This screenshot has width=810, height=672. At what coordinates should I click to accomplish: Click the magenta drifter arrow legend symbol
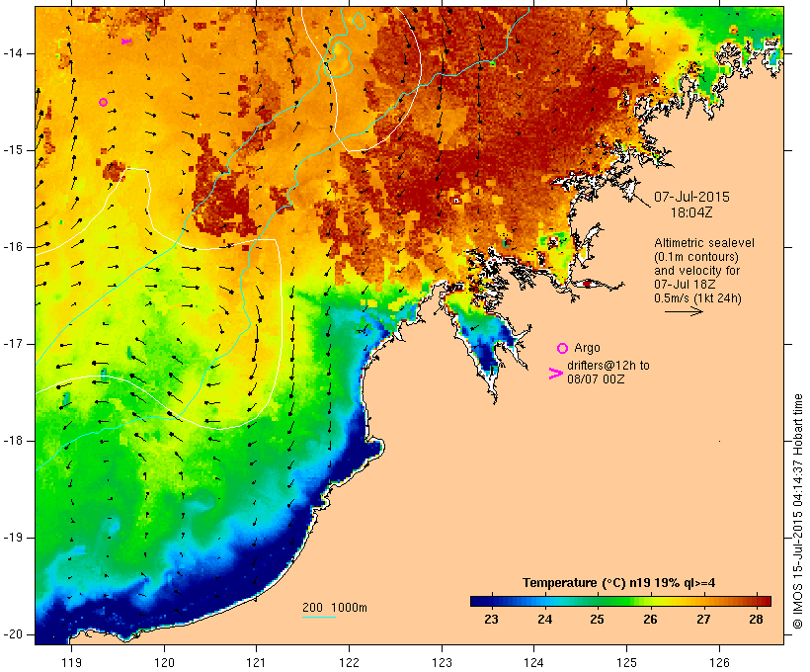tap(555, 374)
